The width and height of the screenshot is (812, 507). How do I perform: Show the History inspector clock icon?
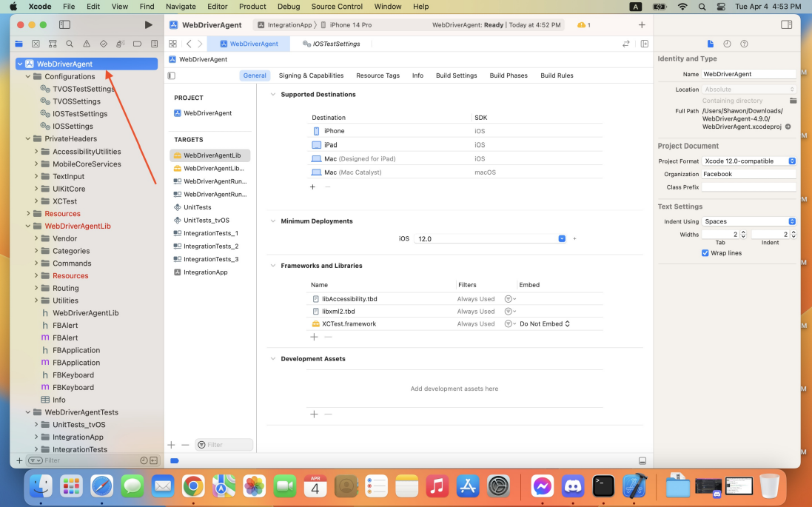coord(727,44)
